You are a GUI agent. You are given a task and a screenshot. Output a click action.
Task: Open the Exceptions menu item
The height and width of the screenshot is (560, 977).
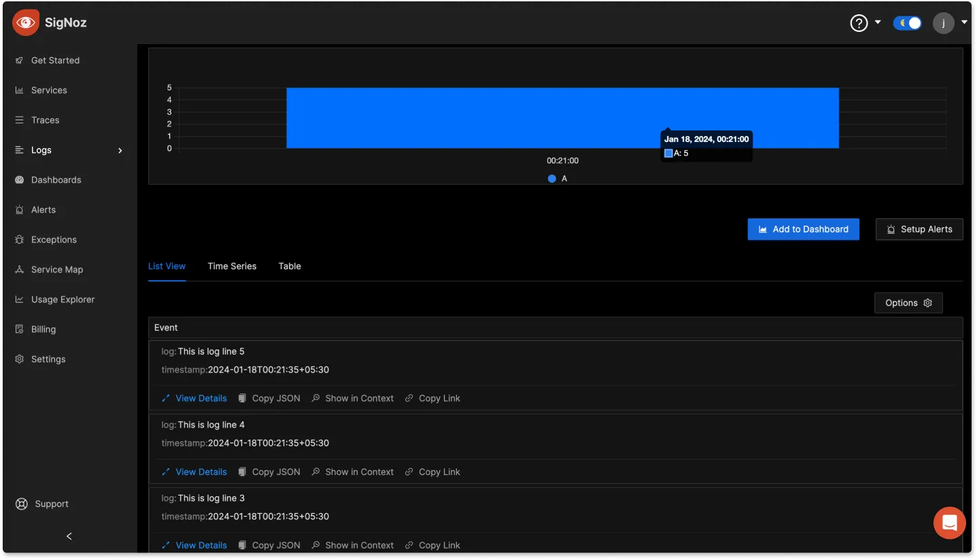54,240
